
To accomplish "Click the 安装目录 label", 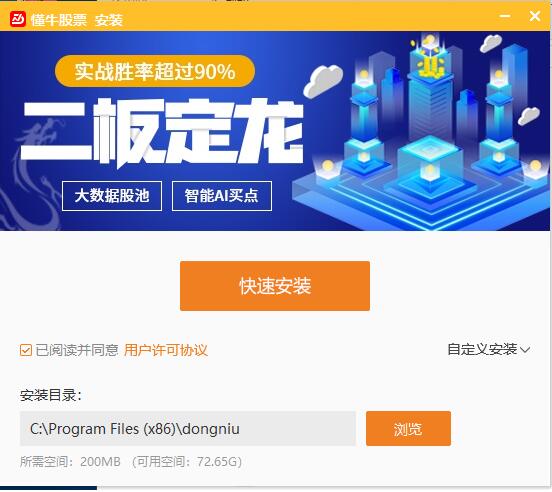I will 50,395.
